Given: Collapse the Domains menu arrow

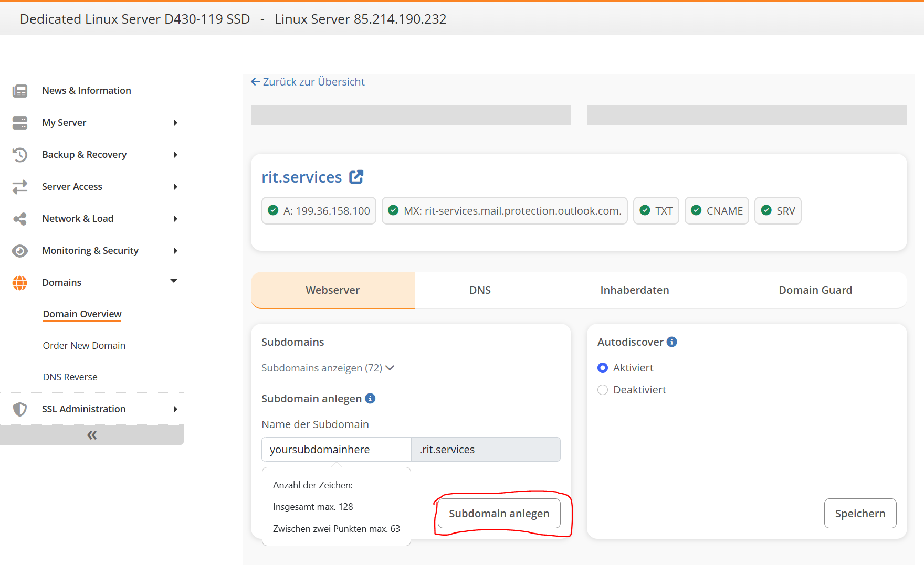Looking at the screenshot, I should click(174, 281).
